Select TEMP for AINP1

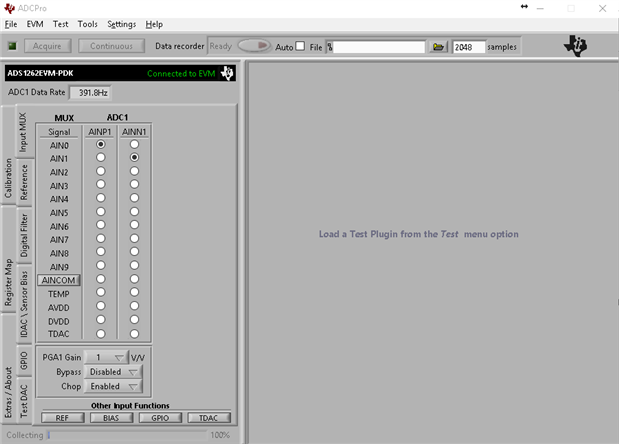click(x=101, y=292)
